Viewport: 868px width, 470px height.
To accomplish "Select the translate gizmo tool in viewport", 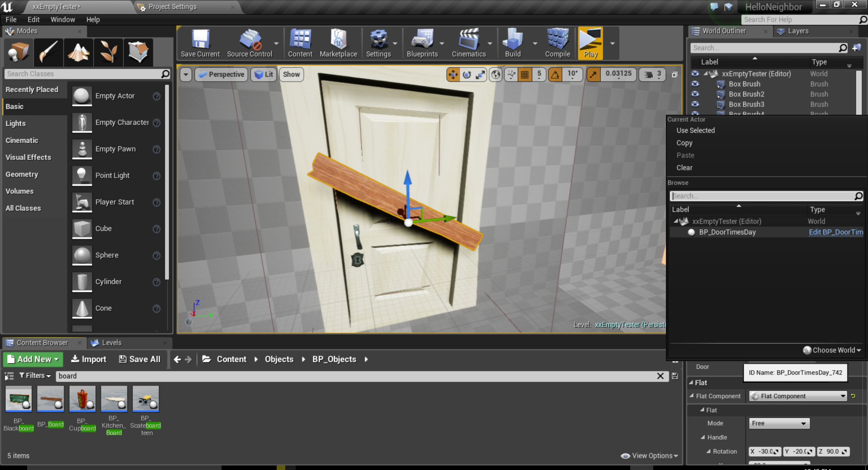I will [453, 75].
